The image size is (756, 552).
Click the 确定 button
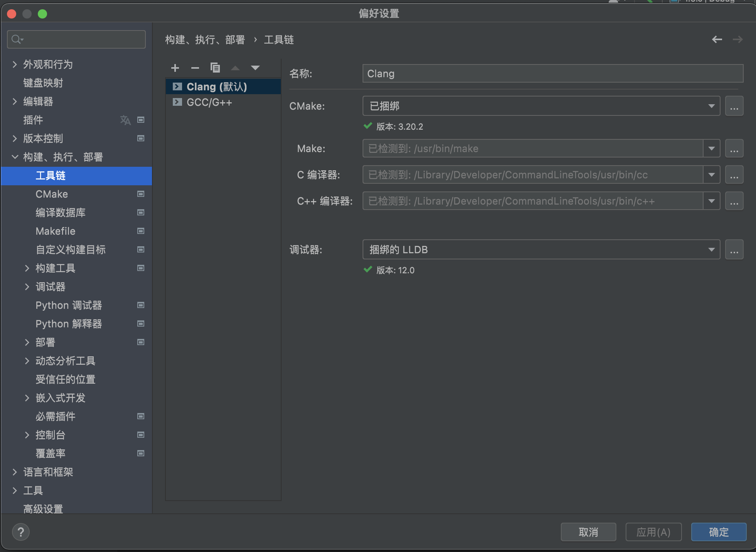(x=719, y=532)
